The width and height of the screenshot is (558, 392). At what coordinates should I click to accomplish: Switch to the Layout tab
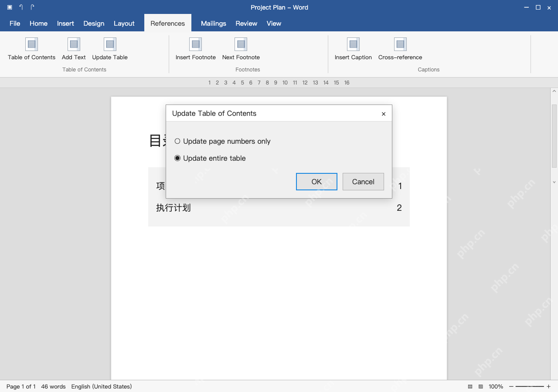pyautogui.click(x=124, y=24)
